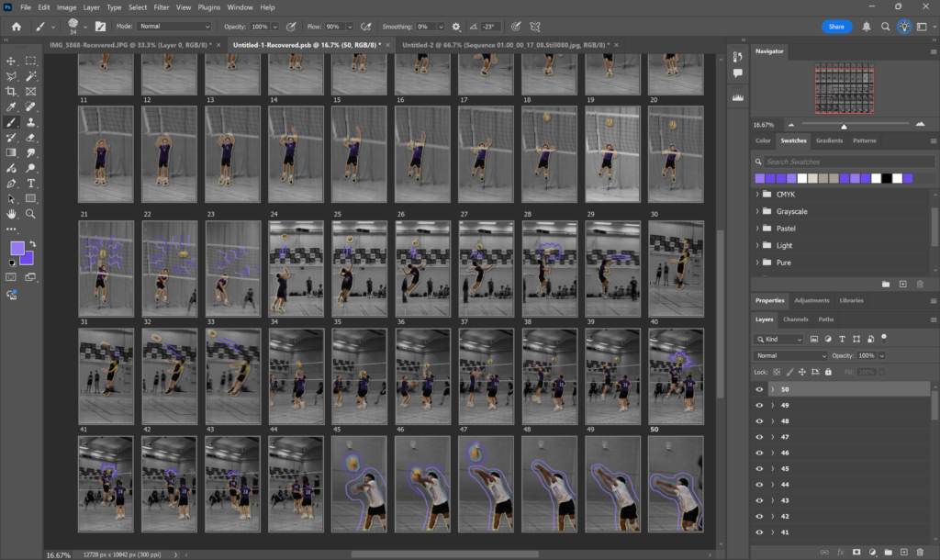Viewport: 940px width, 560px height.
Task: Activate the Hand tool
Action: [12, 213]
